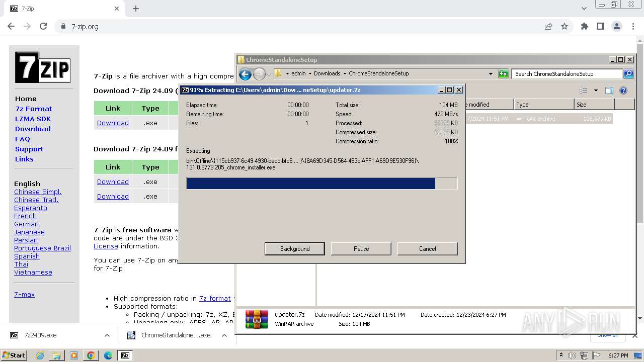Share this page icon in address bar

[x=548, y=27]
